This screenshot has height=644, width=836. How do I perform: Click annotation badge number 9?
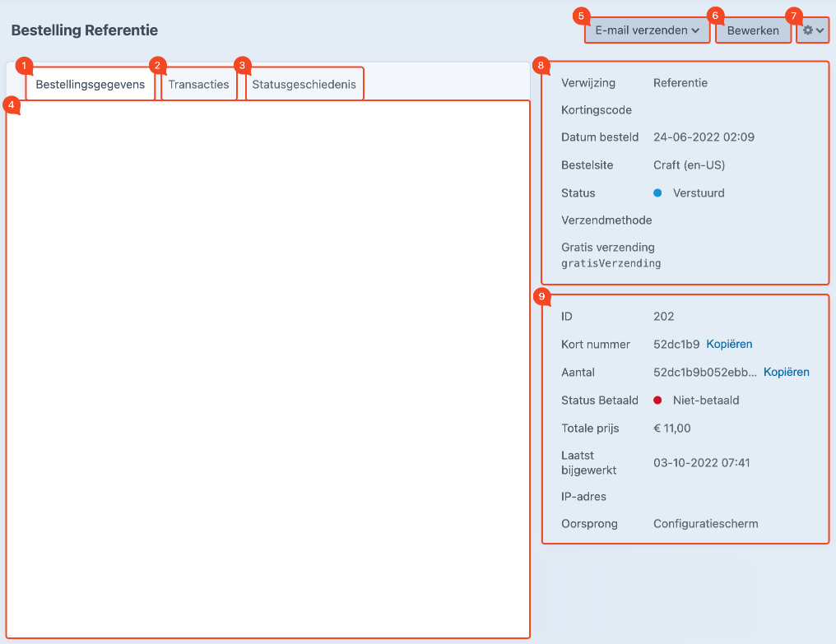[x=540, y=297]
